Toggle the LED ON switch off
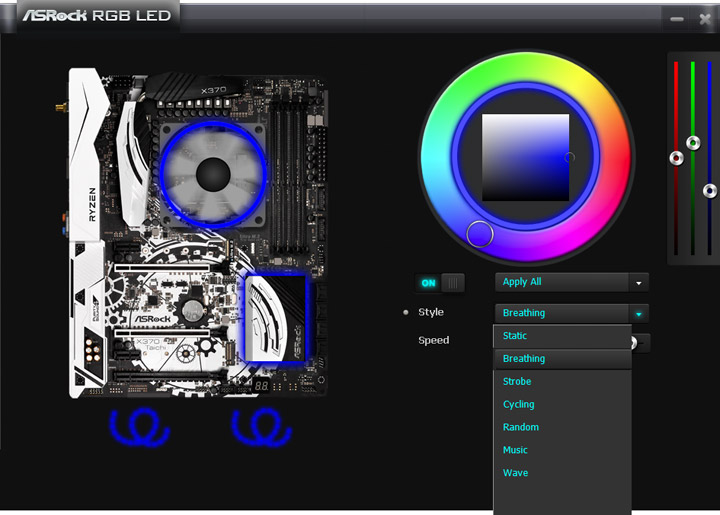 (x=440, y=283)
